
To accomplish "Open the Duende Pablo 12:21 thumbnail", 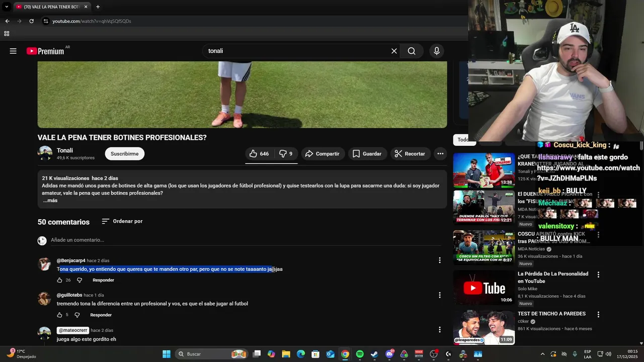I will pyautogui.click(x=484, y=207).
